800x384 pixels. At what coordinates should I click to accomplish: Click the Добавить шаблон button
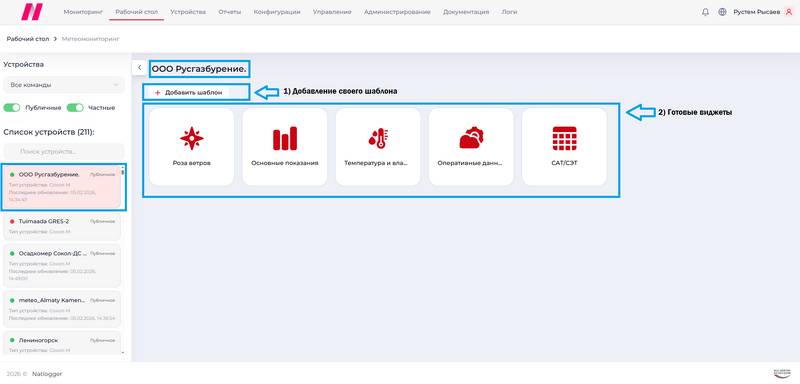click(188, 93)
